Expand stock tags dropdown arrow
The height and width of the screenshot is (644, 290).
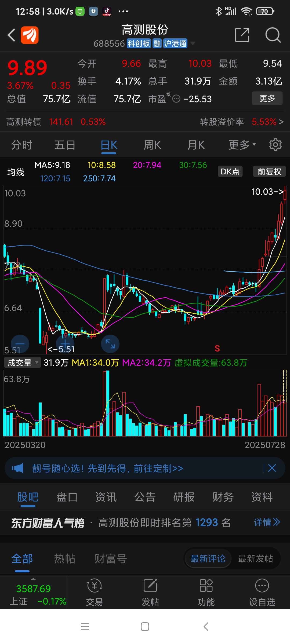(x=193, y=43)
